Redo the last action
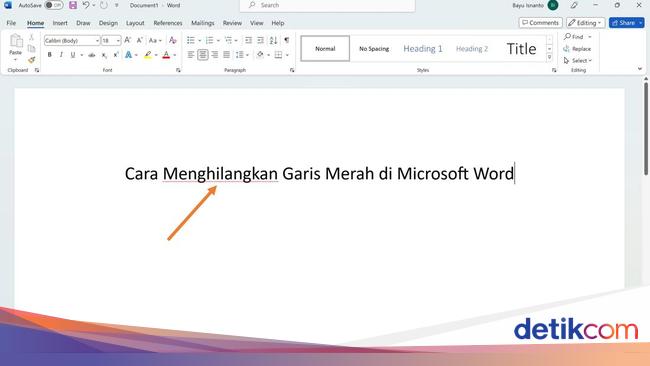650x366 pixels. pos(104,5)
